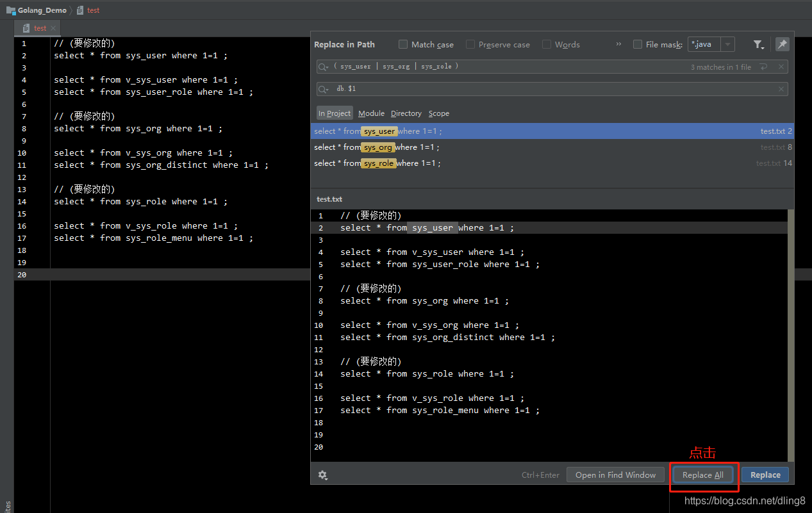Click v_sys_user line 4 in main editor
Viewport: 812px width, 513px height.
(146, 79)
